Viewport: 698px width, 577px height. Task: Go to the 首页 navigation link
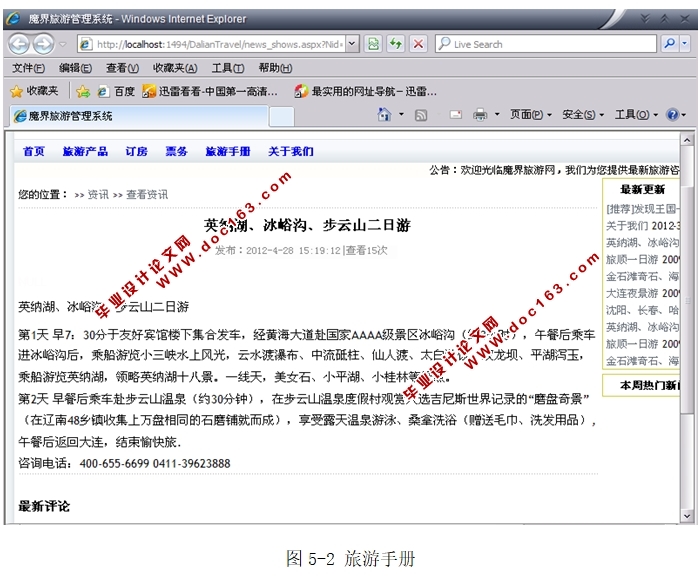[34, 151]
